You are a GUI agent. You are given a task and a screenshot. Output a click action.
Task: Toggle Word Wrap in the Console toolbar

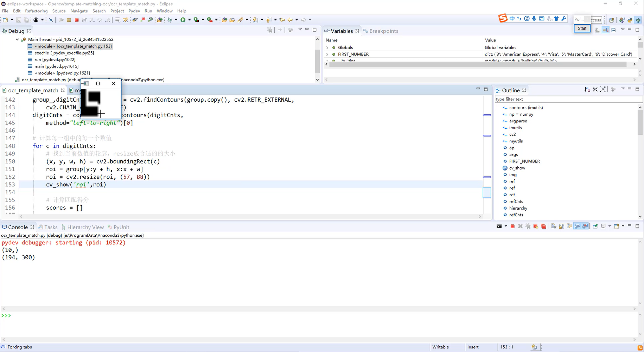click(569, 226)
